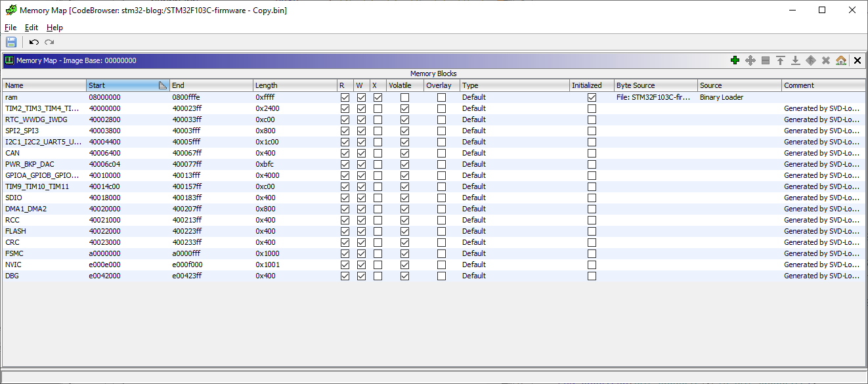This screenshot has width=868, height=384.
Task: Select the TIM2_TIM3_TIM4 block name
Action: [45, 108]
